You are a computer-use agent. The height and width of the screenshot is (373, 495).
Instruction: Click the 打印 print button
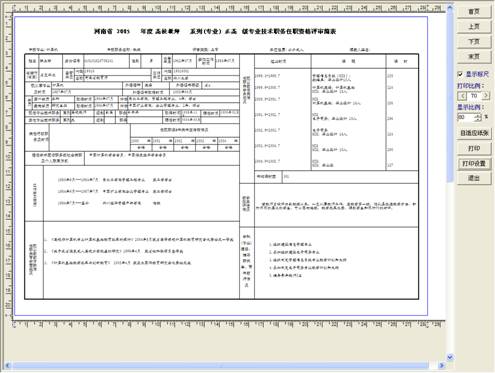tap(474, 148)
